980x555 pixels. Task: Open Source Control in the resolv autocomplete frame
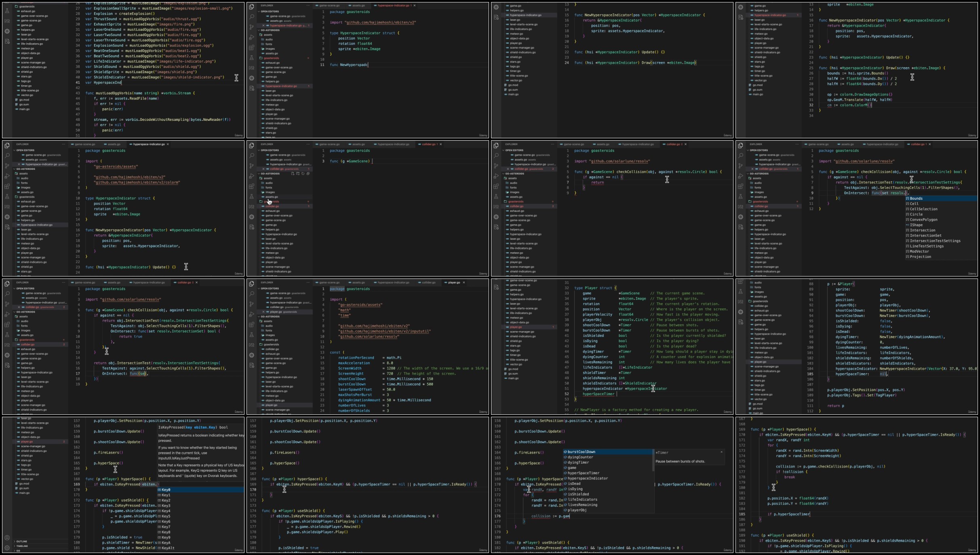pos(740,166)
